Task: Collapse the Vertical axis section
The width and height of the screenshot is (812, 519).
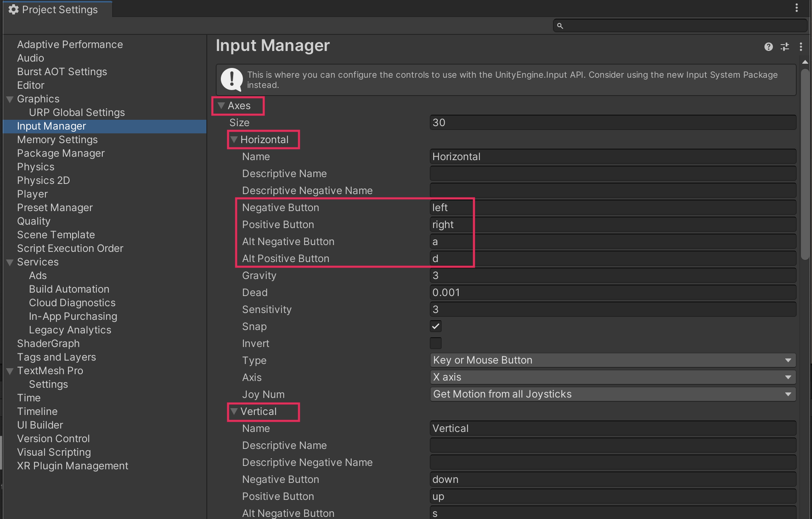Action: 234,412
